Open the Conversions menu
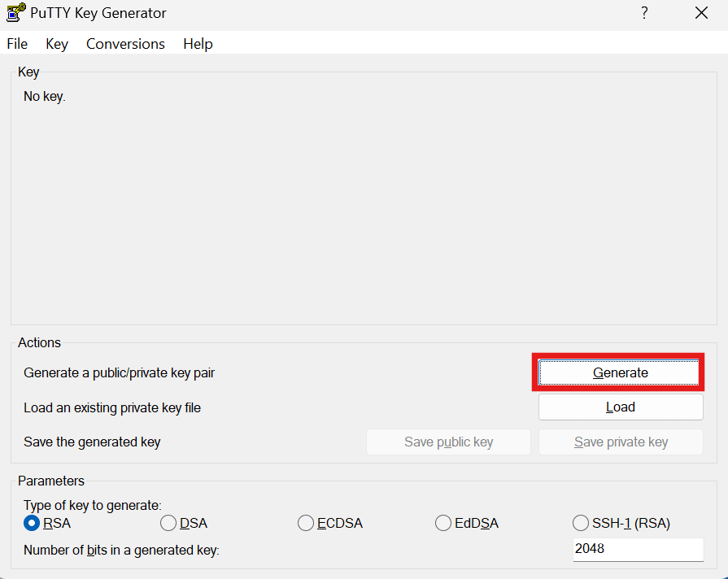Screen dimensions: 728x579 125,44
